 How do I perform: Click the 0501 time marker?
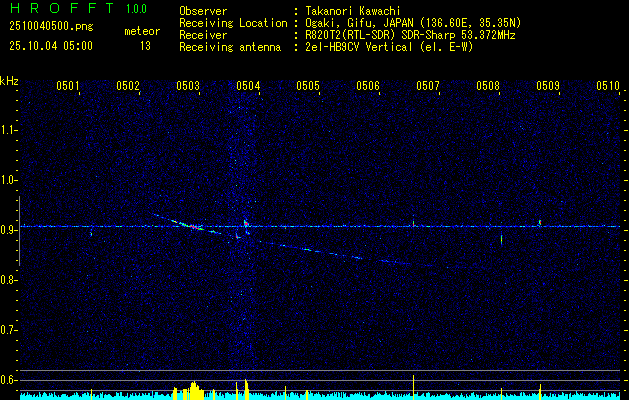[x=67, y=86]
